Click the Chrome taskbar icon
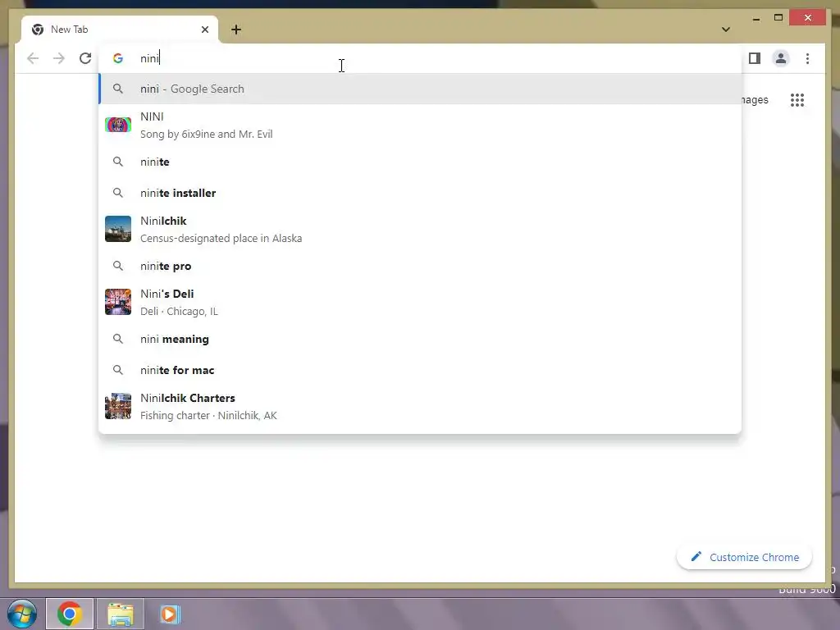 (70, 614)
